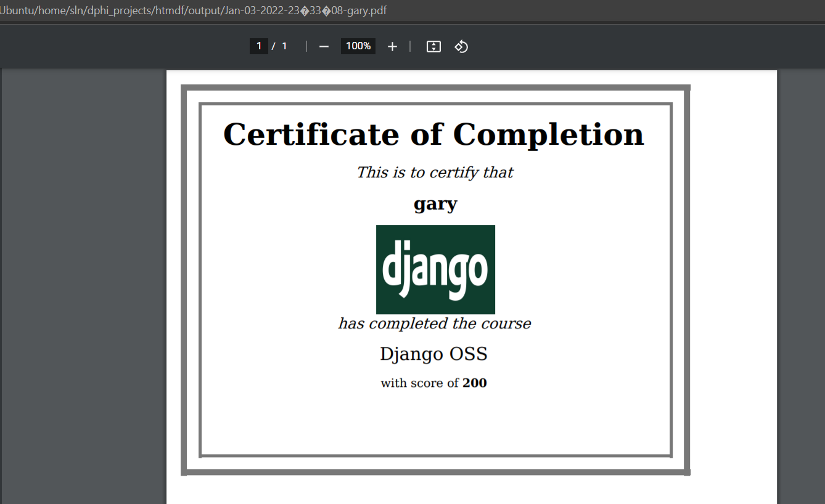The image size is (825, 504).
Task: Click the django logo image
Action: pyautogui.click(x=435, y=269)
